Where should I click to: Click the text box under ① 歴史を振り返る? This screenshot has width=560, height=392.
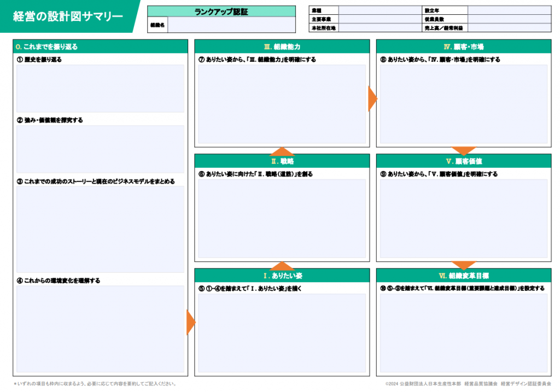[x=100, y=89]
